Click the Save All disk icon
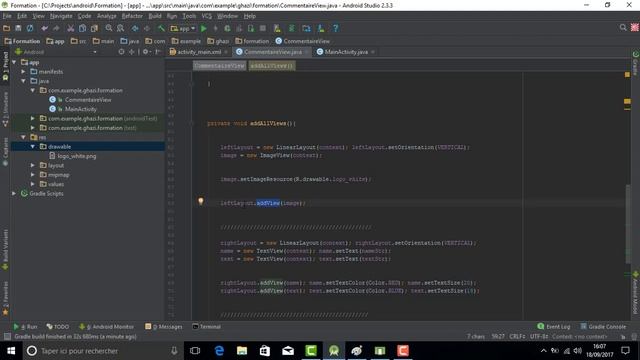Viewport: 640px width, 360px height. pos(18,28)
